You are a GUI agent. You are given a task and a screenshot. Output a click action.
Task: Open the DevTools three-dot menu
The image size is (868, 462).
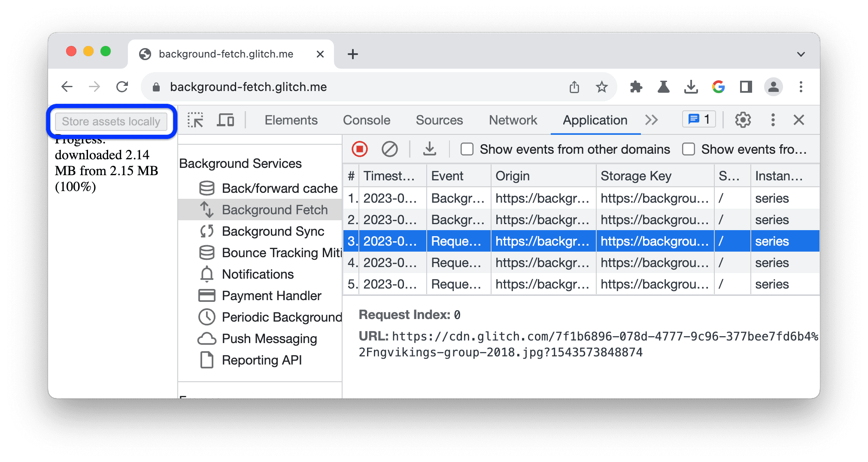[773, 120]
